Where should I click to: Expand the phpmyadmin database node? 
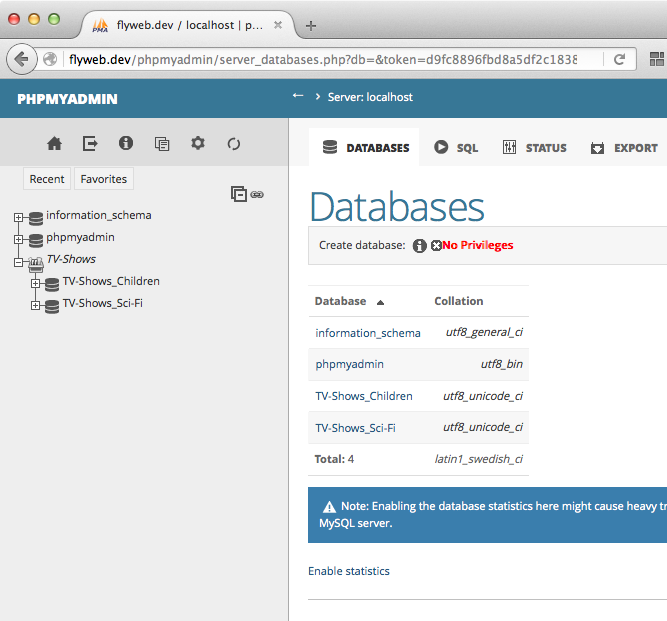(x=19, y=239)
